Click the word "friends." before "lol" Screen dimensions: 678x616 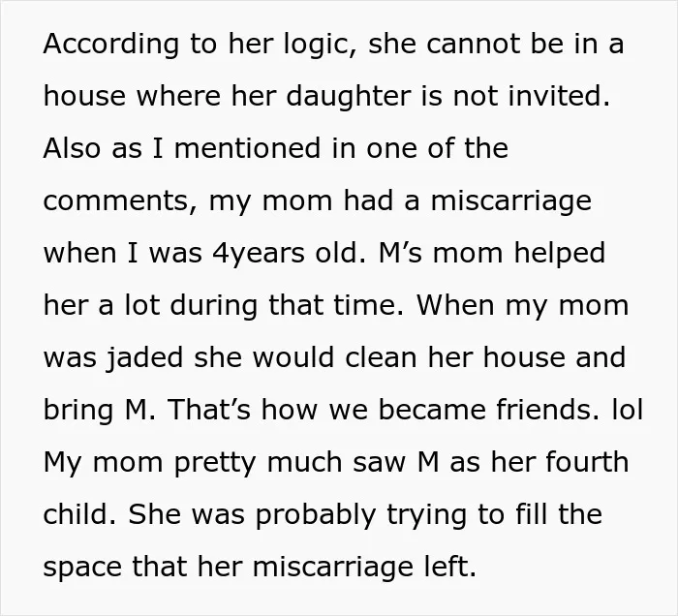[548, 410]
